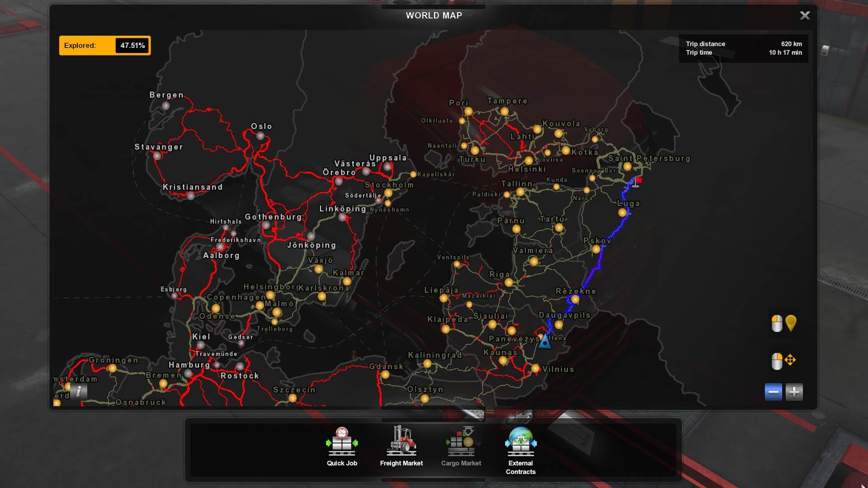
Task: Select the Saint Petersburg city marker
Action: tap(627, 166)
